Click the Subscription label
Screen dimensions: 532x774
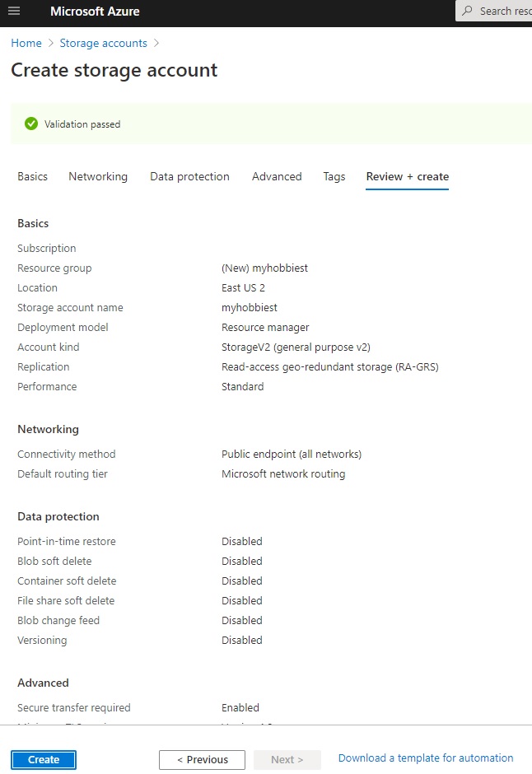click(46, 249)
